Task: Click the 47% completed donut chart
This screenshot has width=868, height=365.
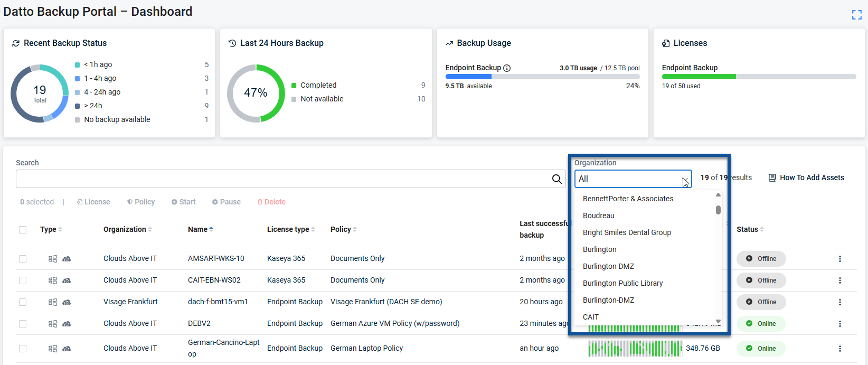Action: click(256, 93)
